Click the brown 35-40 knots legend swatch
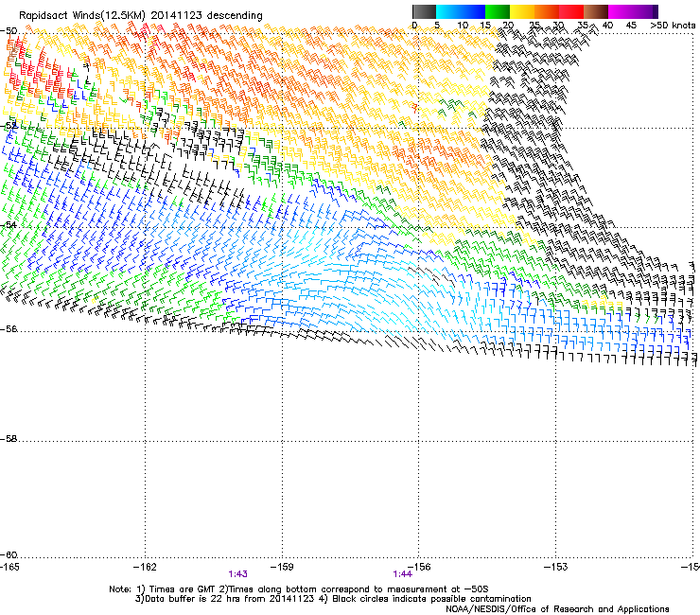 596,11
